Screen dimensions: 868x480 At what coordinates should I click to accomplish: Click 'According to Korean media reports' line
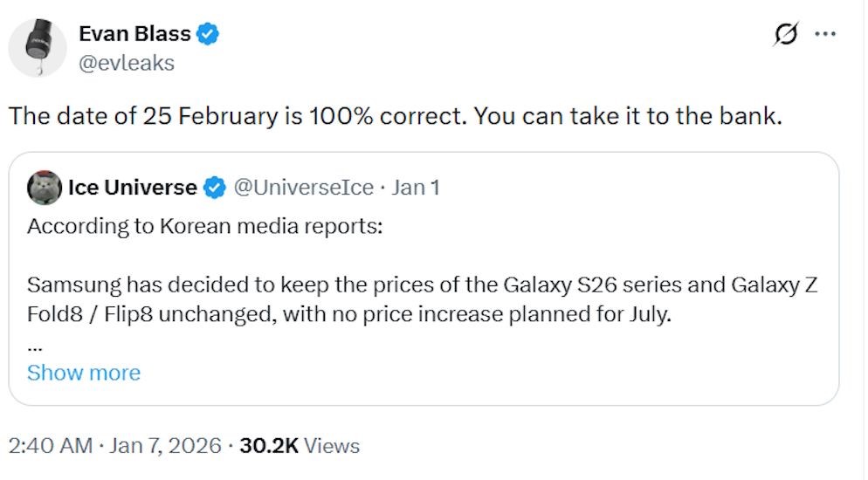pos(205,226)
